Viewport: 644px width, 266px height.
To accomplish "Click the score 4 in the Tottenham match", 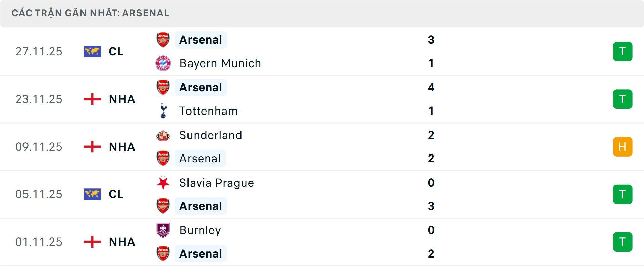I will click(x=432, y=87).
